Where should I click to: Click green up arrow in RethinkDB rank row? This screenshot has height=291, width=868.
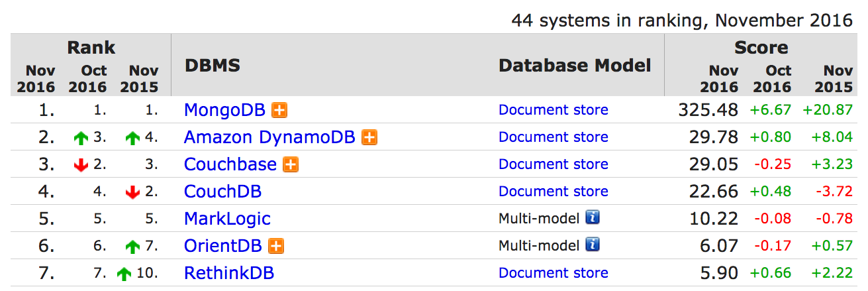[124, 274]
